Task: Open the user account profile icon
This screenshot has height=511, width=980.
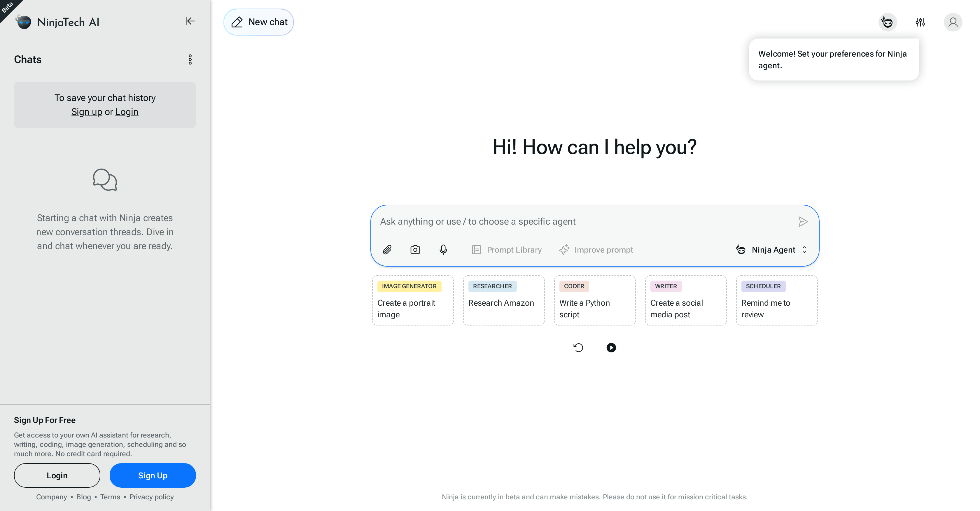Action: [x=953, y=22]
